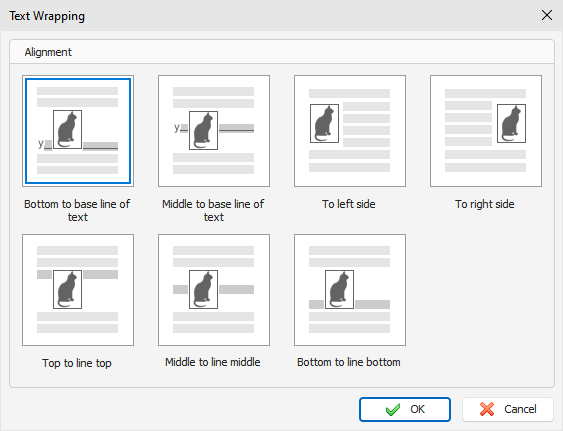This screenshot has width=563, height=431.
Task: Confirm with the OK button
Action: [x=405, y=409]
